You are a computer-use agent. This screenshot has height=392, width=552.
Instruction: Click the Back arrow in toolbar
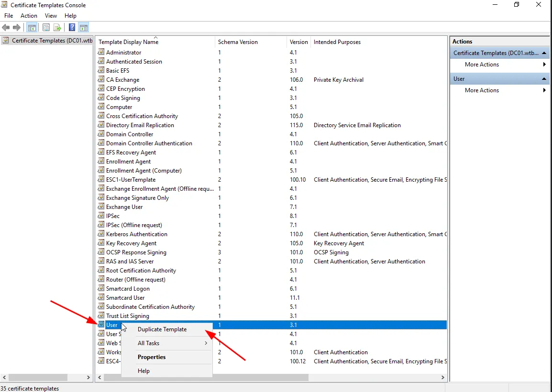coord(6,28)
